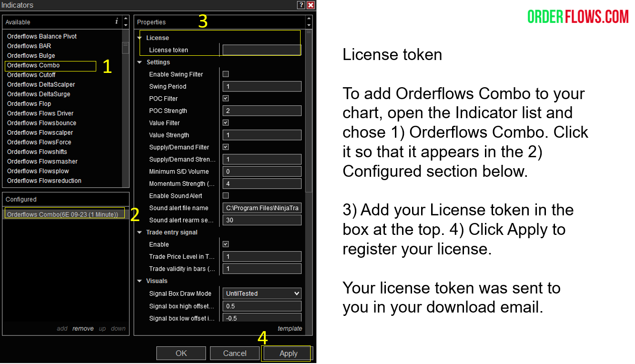Collapse the Trade entry signal section
The image size is (635, 364).
click(x=140, y=233)
